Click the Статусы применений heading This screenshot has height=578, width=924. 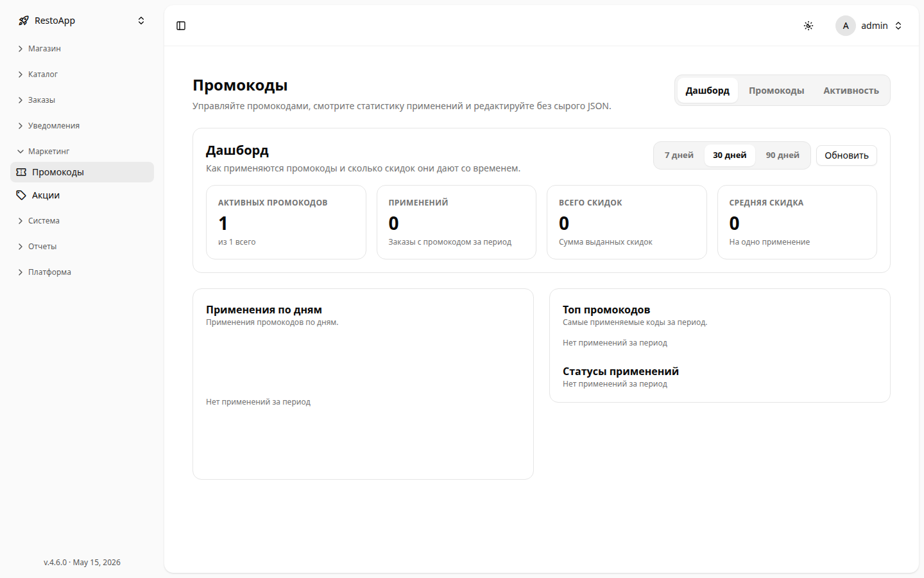pyautogui.click(x=620, y=371)
